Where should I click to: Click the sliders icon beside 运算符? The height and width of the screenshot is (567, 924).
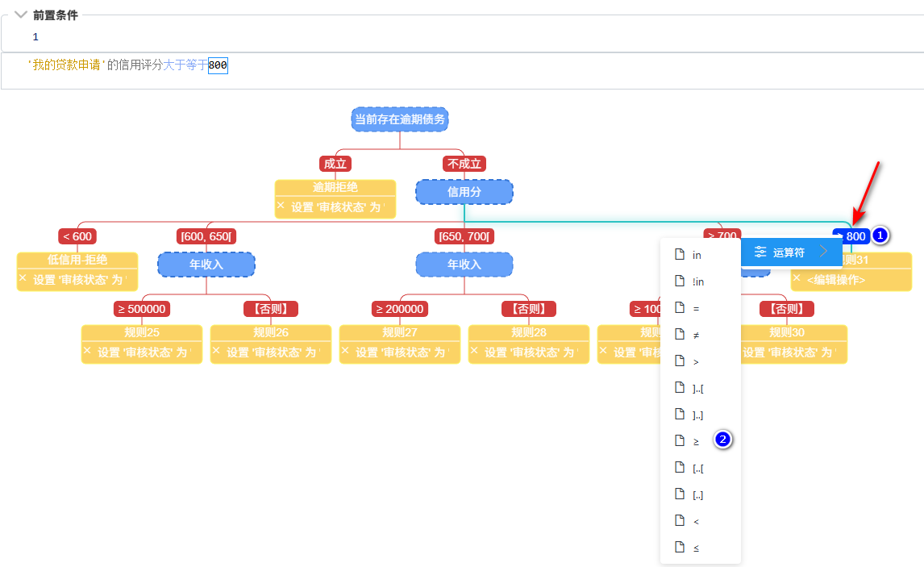[x=760, y=252]
